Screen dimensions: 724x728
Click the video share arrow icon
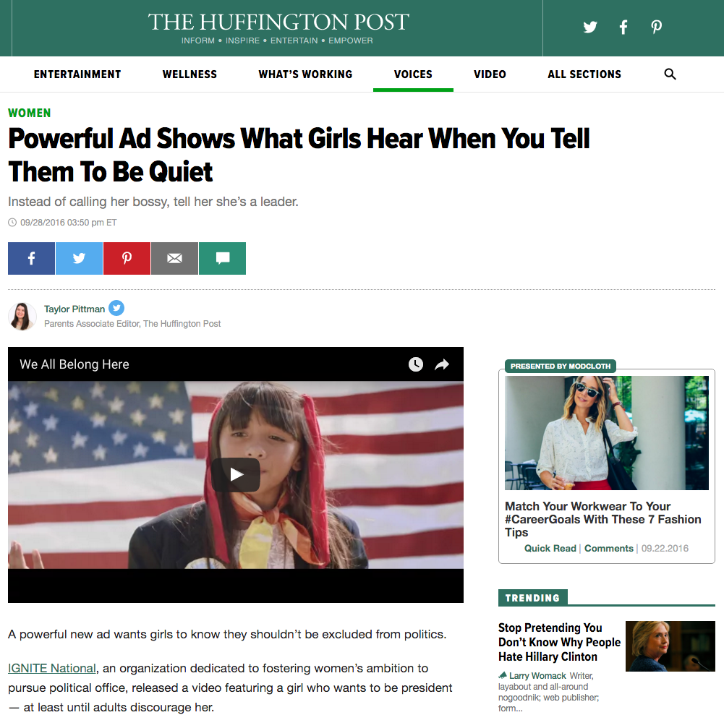442,364
